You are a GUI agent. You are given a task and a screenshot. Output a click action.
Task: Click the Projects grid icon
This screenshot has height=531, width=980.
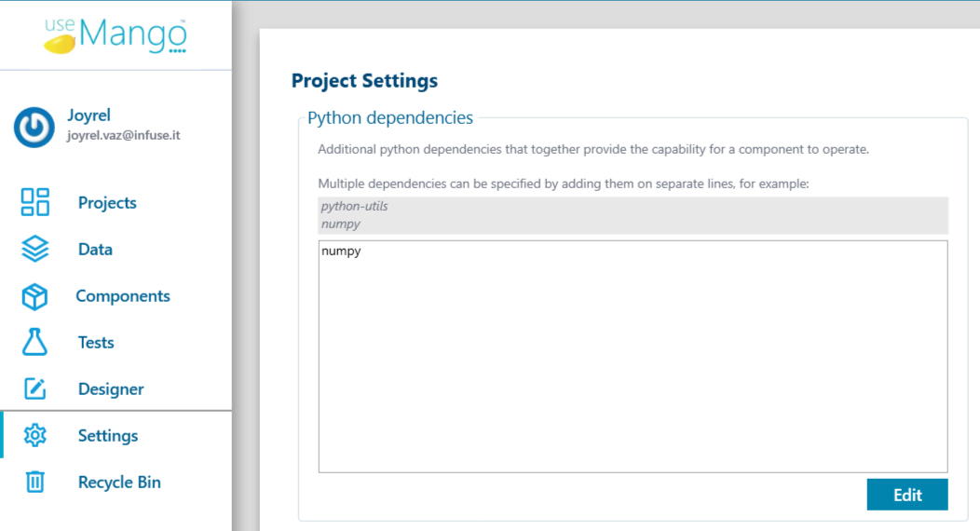click(x=35, y=202)
